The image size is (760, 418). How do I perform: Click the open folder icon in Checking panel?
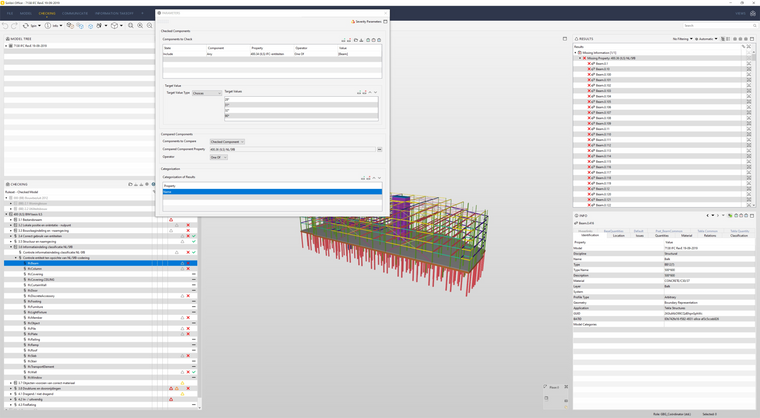pyautogui.click(x=130, y=184)
